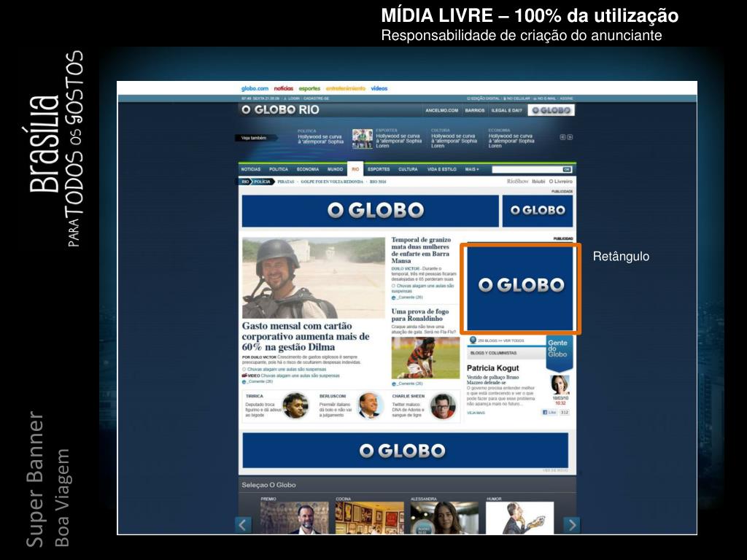Click the Gente do Globo badge
747x560 pixels.
560,352
